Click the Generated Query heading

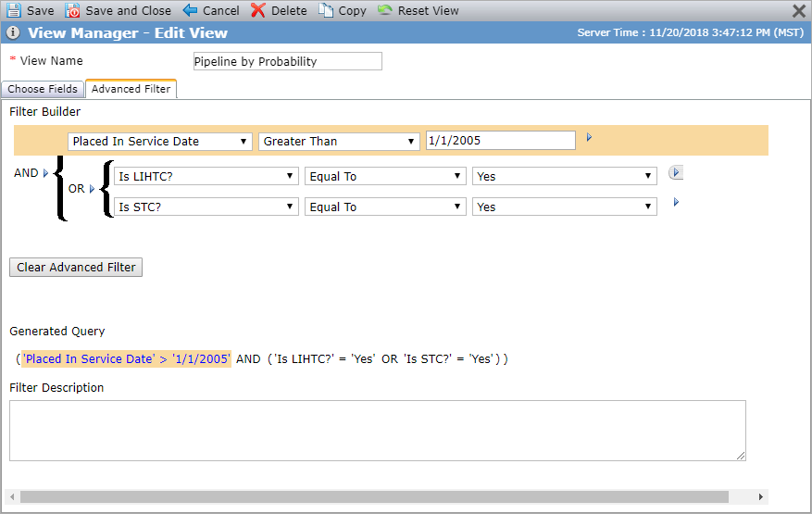point(57,332)
